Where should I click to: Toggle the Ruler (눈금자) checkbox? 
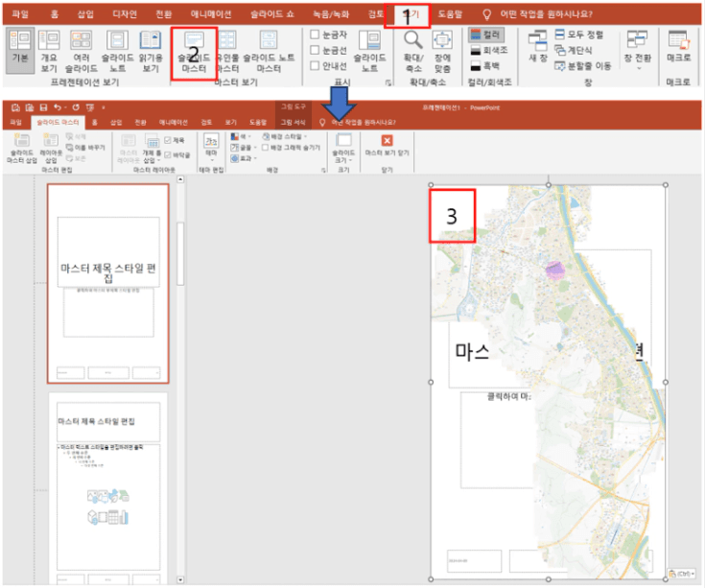(315, 35)
